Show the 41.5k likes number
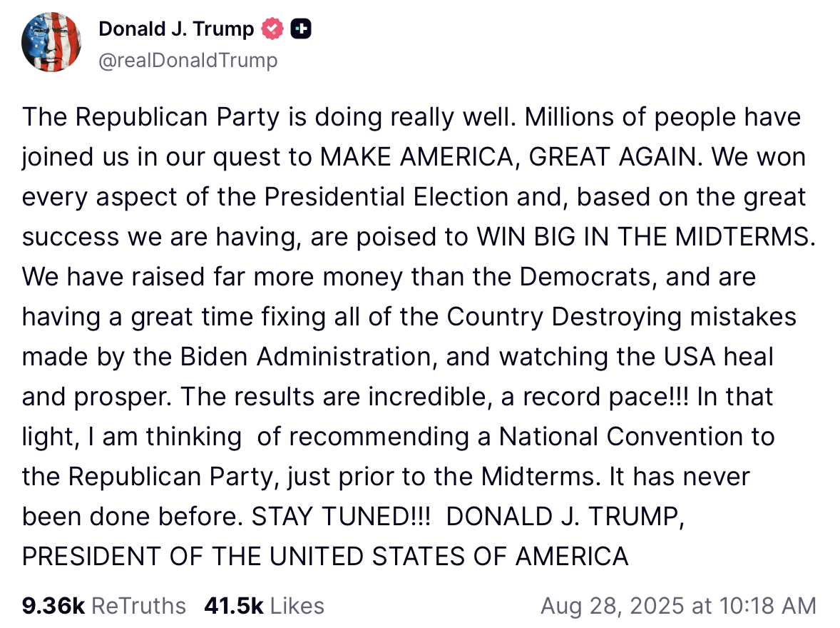This screenshot has height=628, width=840. point(234,606)
